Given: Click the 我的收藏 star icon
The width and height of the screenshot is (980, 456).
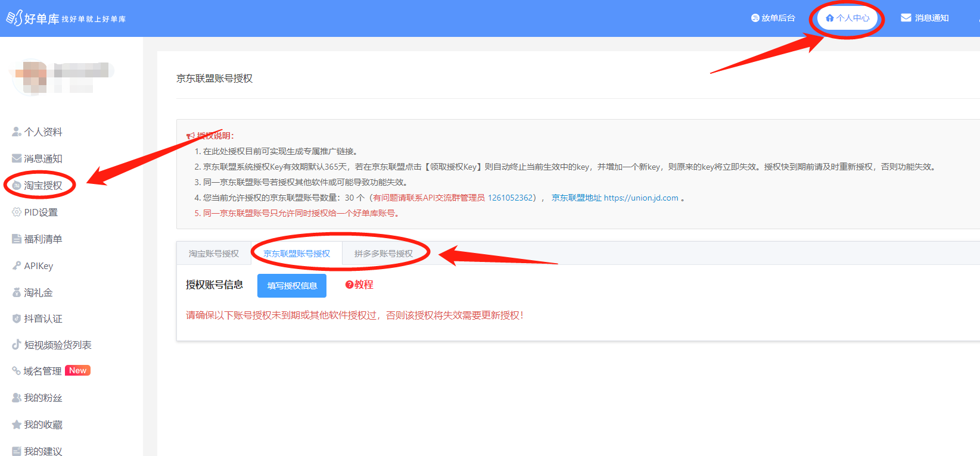Looking at the screenshot, I should (x=17, y=424).
